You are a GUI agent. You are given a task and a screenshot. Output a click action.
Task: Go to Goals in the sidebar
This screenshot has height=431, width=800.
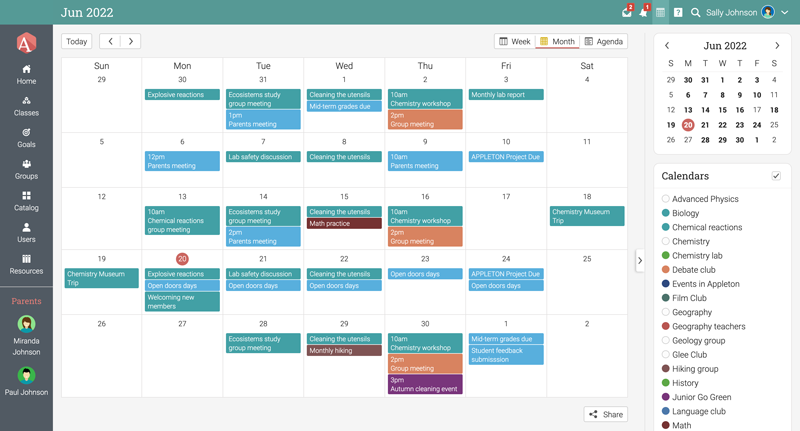26,138
